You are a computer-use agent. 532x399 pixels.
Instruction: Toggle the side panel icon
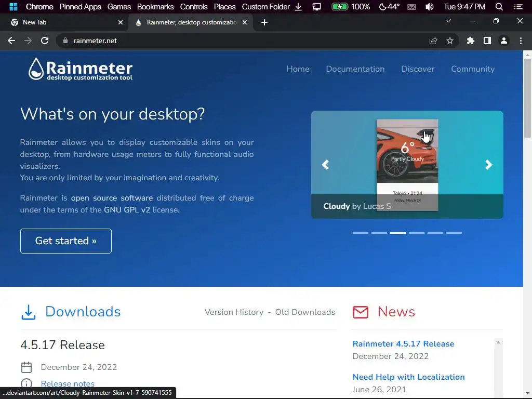pyautogui.click(x=487, y=41)
